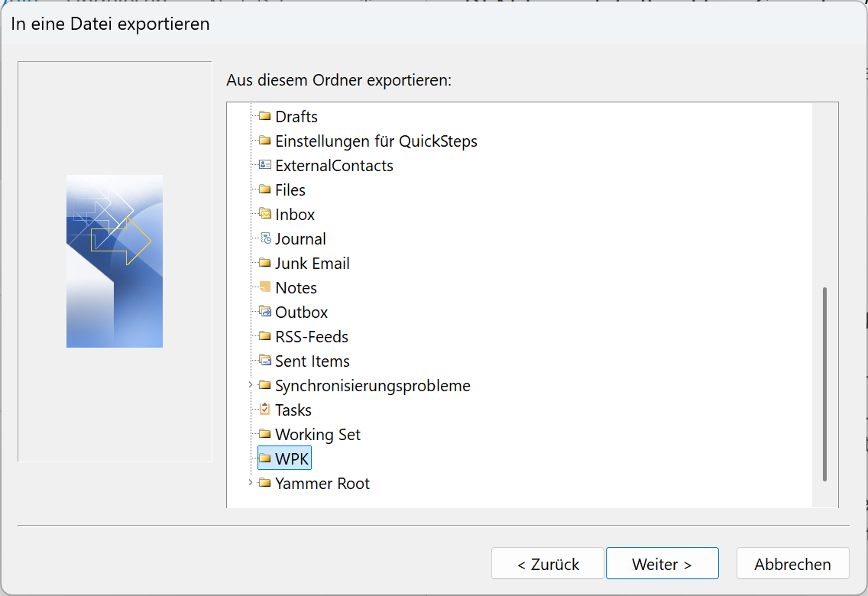Select the Sent Items label
Image resolution: width=868 pixels, height=596 pixels.
[313, 361]
